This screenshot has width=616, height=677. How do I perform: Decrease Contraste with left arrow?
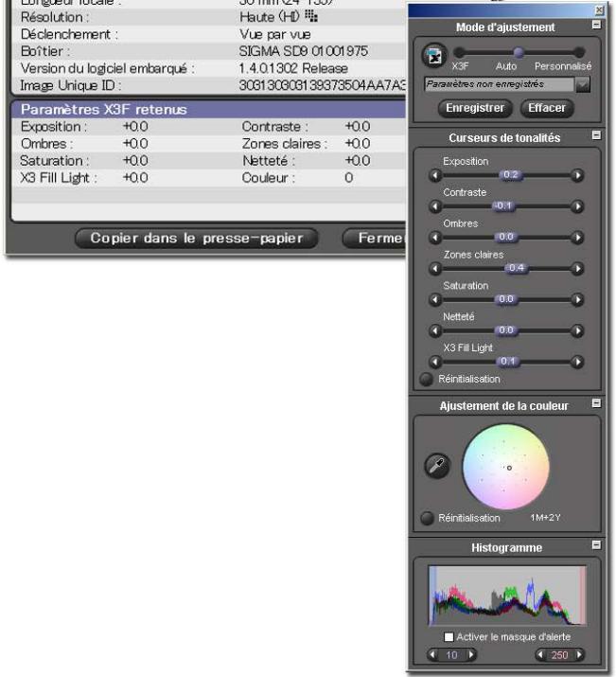pyautogui.click(x=435, y=206)
